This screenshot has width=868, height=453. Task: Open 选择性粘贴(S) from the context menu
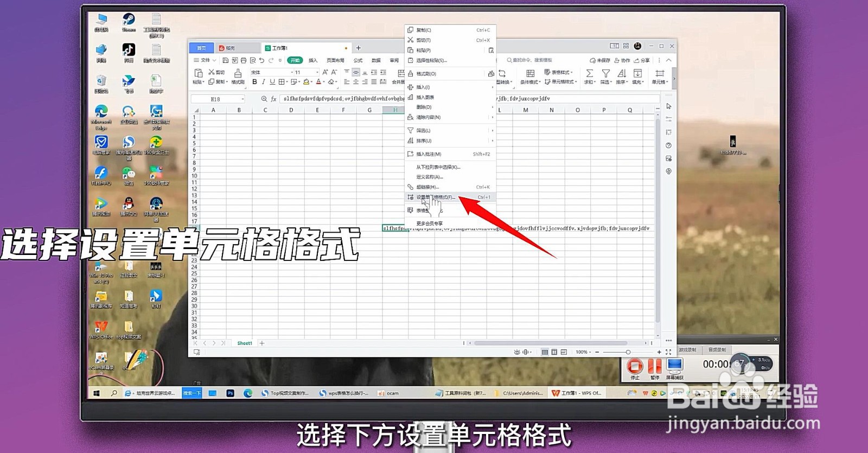pyautogui.click(x=450, y=60)
